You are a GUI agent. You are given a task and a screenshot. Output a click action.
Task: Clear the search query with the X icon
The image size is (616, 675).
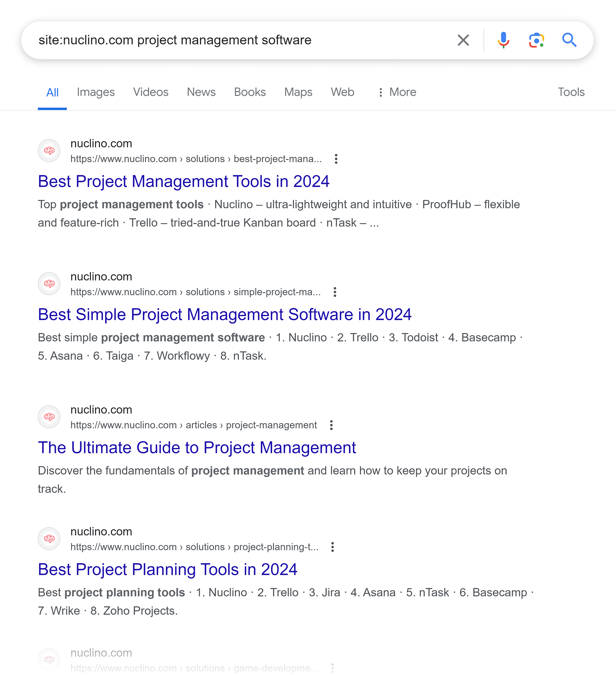(x=463, y=40)
